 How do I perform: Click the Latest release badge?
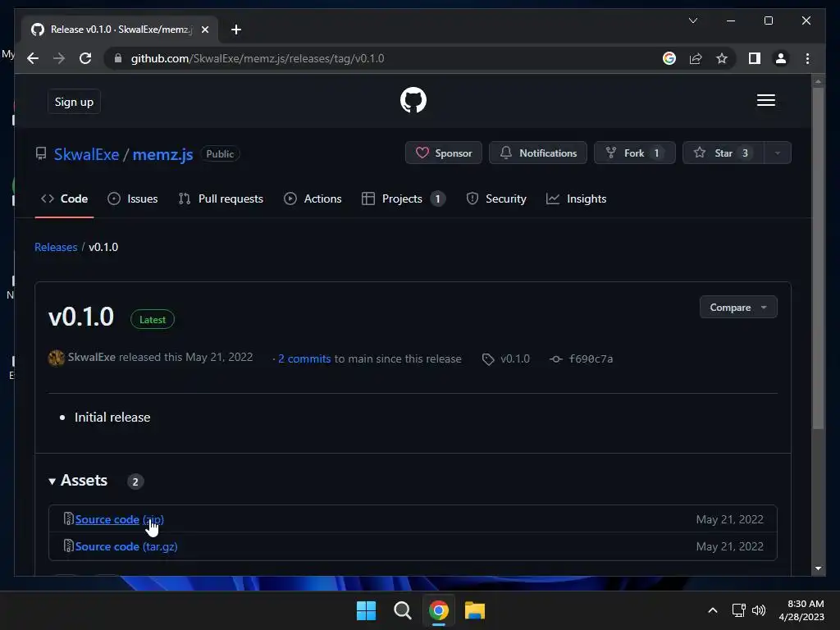(153, 319)
